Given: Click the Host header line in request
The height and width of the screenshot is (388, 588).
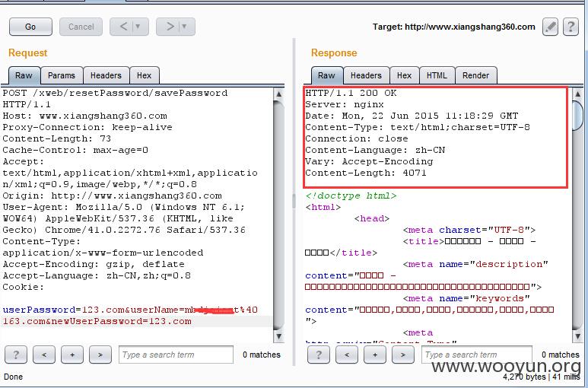Looking at the screenshot, I should [84, 116].
